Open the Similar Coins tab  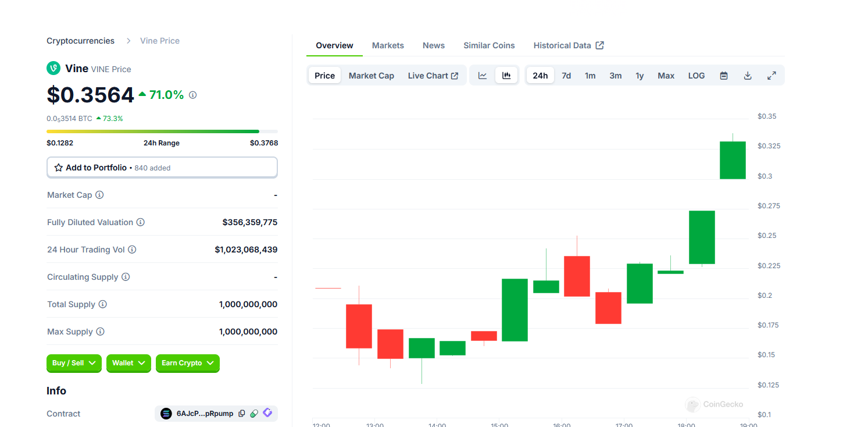(489, 45)
